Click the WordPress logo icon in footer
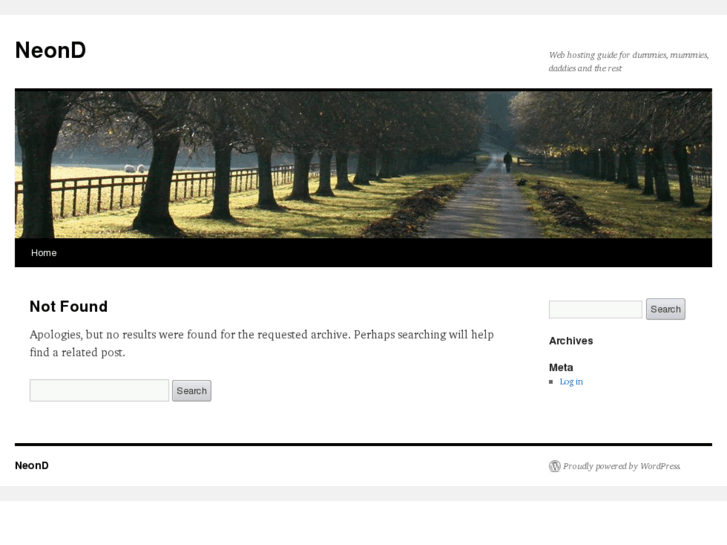Screen dimensions: 727x545 click(555, 466)
